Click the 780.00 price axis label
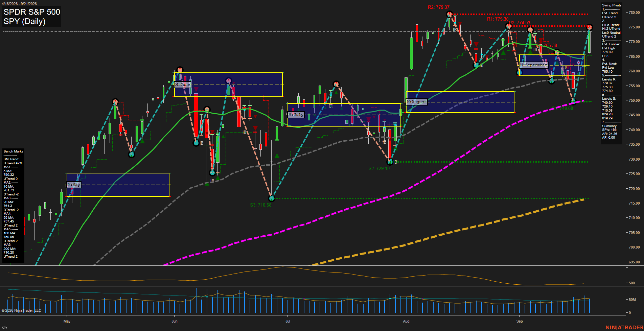 [x=634, y=13]
